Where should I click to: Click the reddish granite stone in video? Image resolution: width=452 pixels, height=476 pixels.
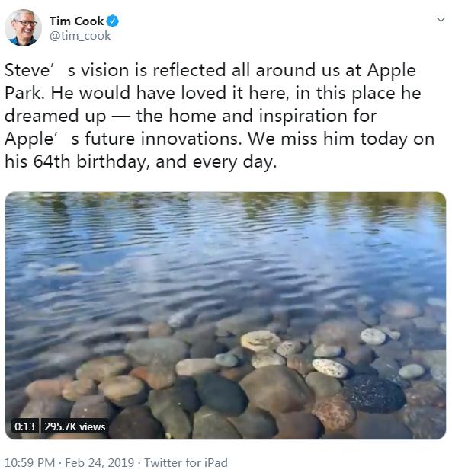pos(333,412)
